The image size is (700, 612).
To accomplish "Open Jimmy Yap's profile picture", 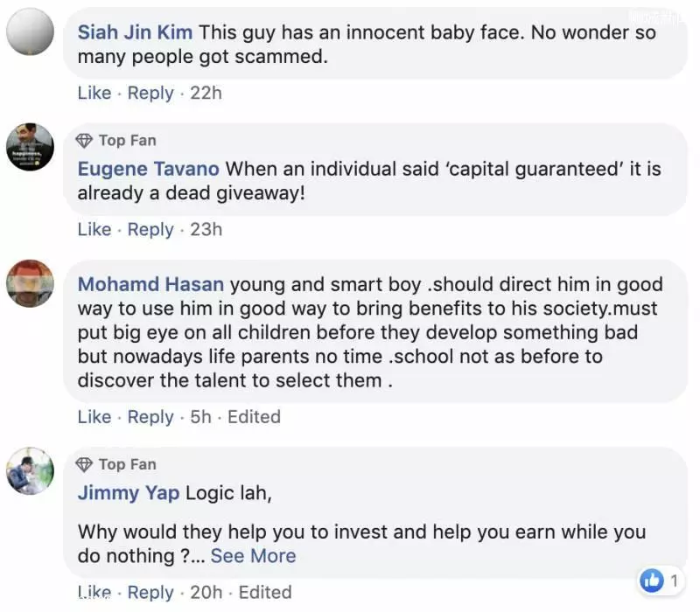I will [x=30, y=470].
